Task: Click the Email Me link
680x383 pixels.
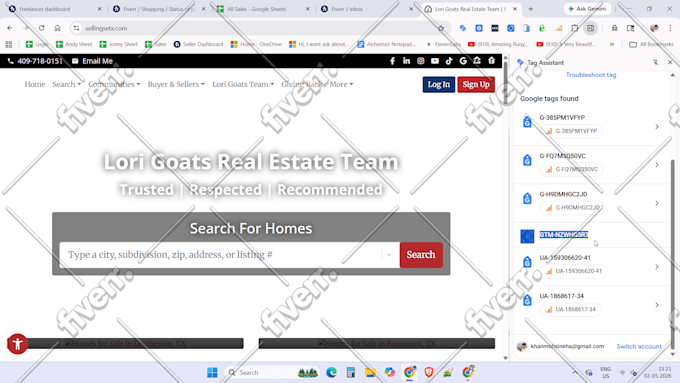Action: pyautogui.click(x=92, y=61)
